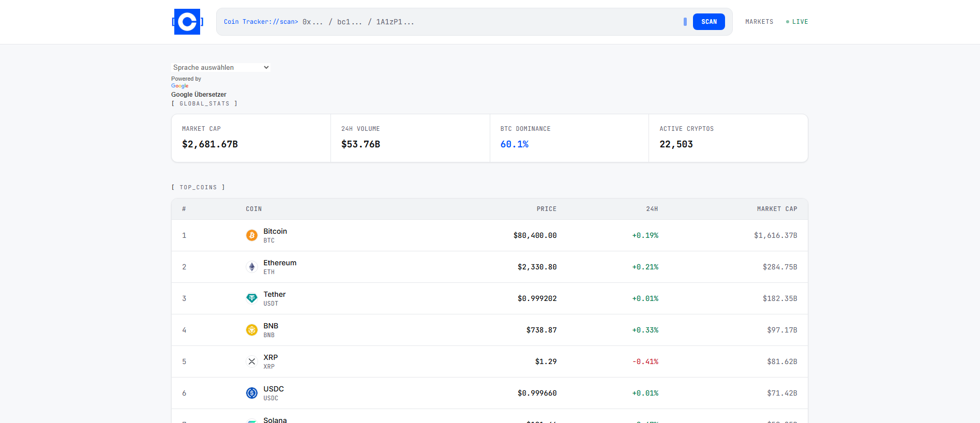The height and width of the screenshot is (423, 980).
Task: Click the blue SCAN button
Action: coord(708,22)
